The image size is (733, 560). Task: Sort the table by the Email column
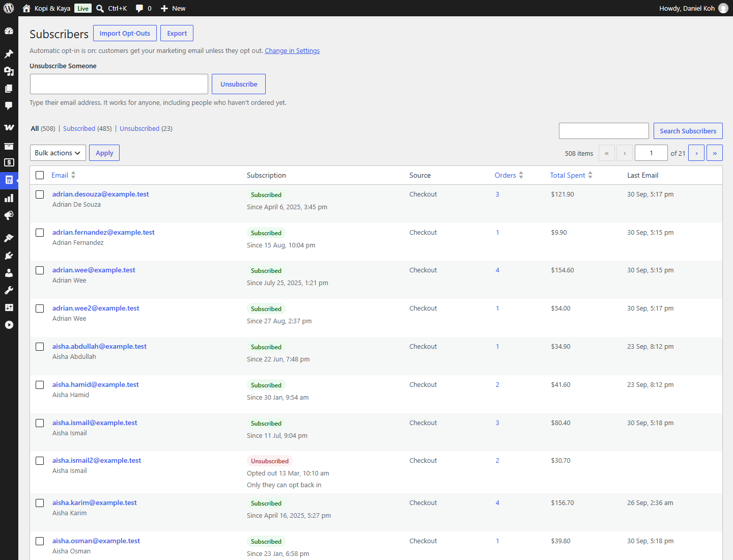[x=64, y=175]
